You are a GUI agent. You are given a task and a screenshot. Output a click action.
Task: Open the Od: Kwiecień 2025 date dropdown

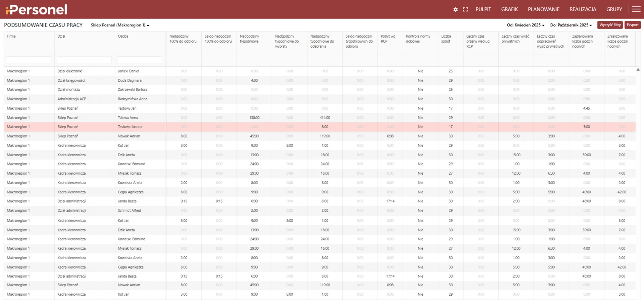click(526, 25)
